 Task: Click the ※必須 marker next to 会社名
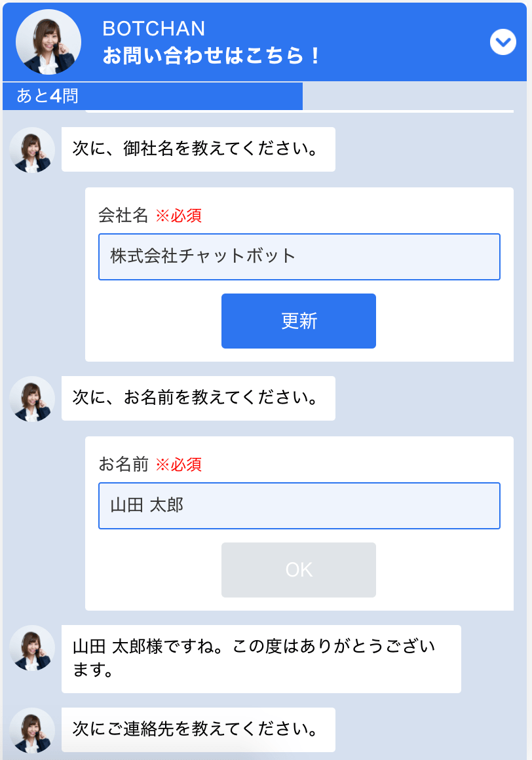(178, 216)
